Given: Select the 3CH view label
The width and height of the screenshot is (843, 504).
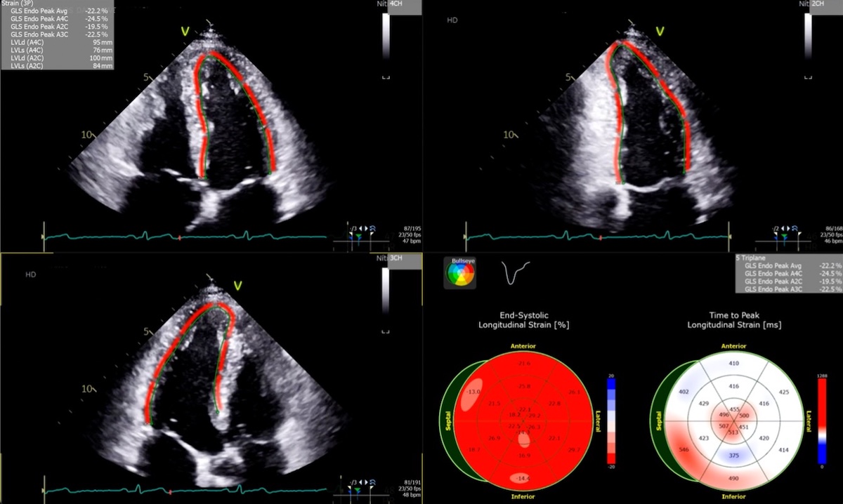Looking at the screenshot, I should pos(396,258).
